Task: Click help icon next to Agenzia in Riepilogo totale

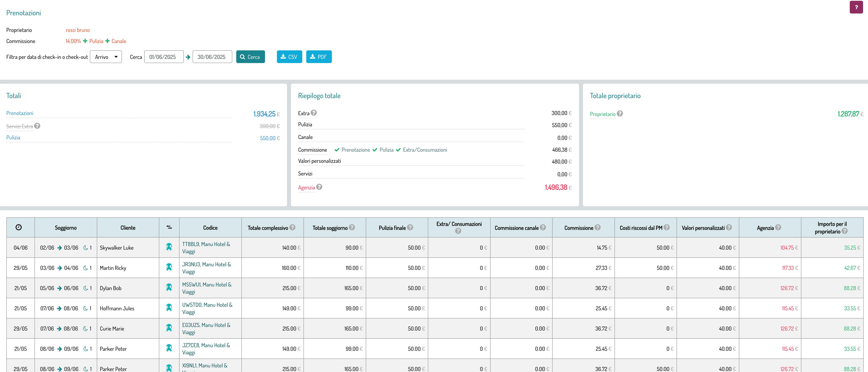Action: click(319, 187)
